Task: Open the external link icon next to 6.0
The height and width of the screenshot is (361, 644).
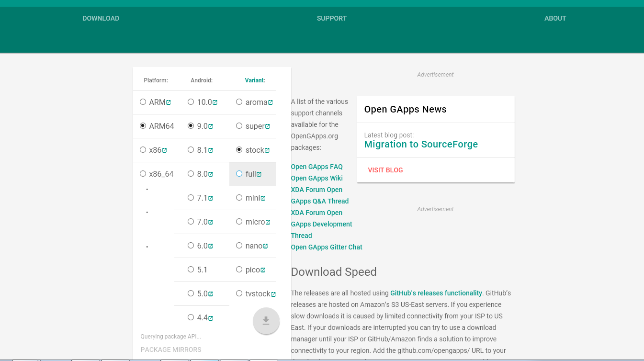Action: click(x=211, y=246)
